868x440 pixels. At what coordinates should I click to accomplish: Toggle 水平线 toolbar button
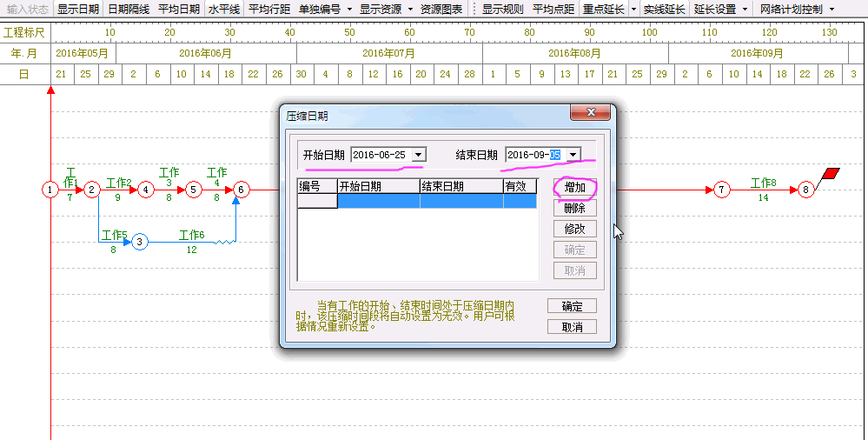point(224,9)
